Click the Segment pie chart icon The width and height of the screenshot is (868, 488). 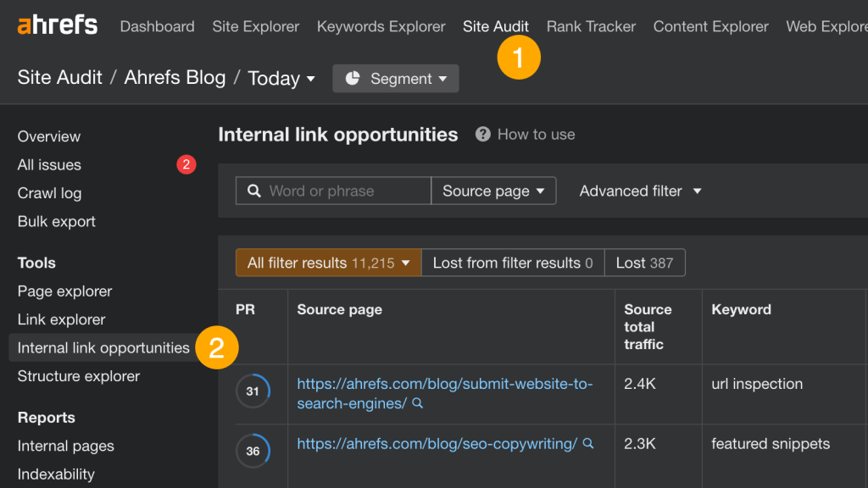[x=353, y=79]
